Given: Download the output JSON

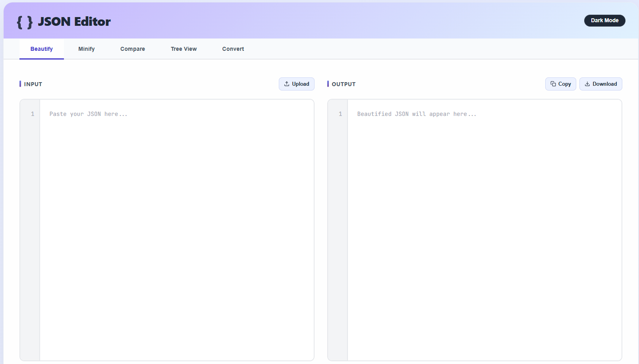Looking at the screenshot, I should (x=601, y=84).
